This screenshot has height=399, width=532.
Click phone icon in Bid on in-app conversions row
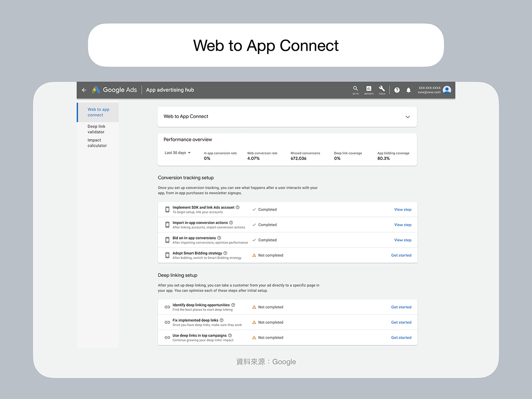(167, 240)
